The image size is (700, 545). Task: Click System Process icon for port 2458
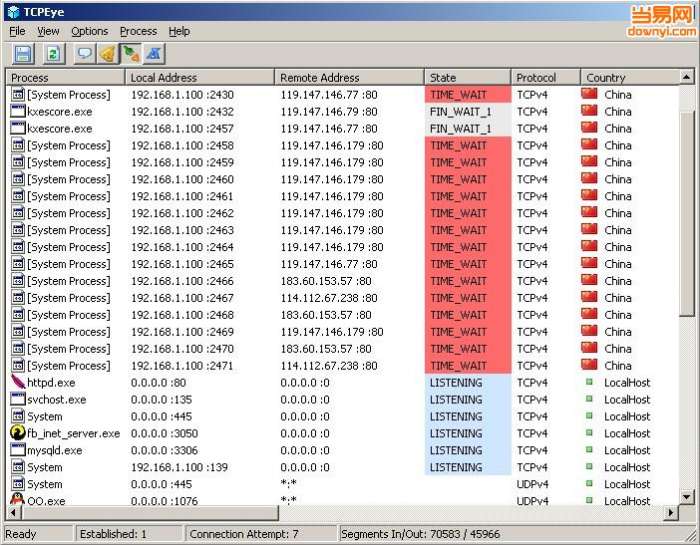click(x=18, y=145)
